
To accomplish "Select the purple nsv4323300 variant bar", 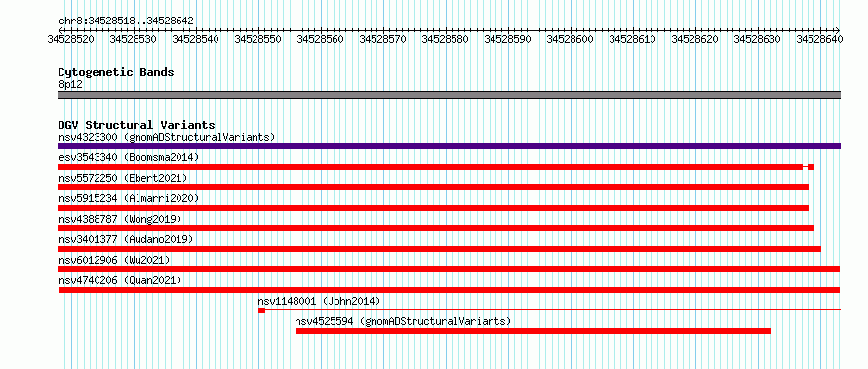I will point(449,146).
